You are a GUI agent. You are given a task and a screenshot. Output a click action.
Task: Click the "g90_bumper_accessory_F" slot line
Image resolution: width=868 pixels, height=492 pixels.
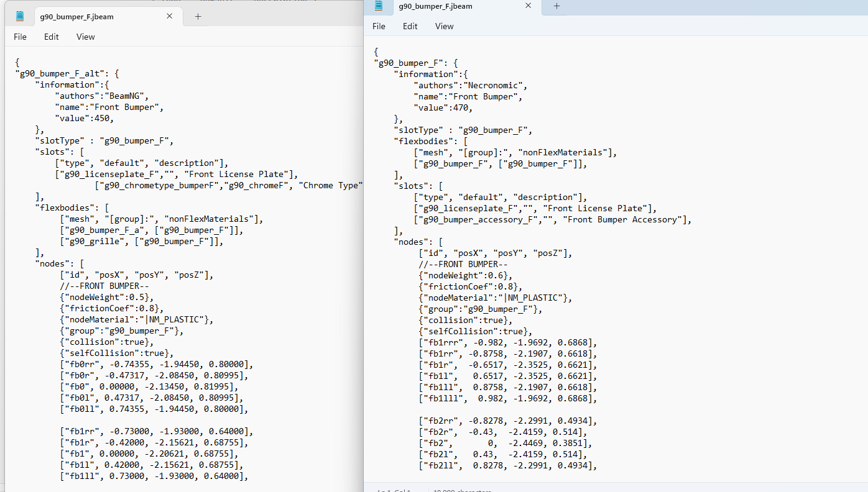[x=553, y=219]
